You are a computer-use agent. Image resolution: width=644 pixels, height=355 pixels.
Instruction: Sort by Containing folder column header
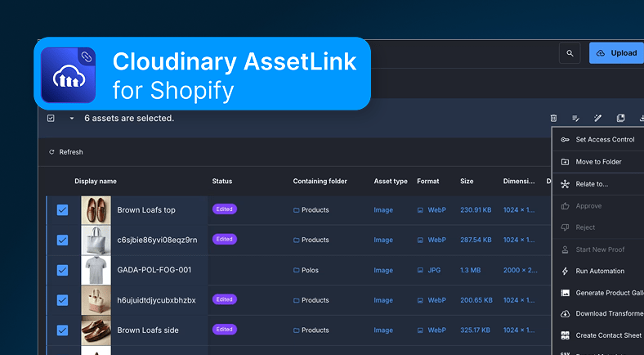click(x=320, y=182)
